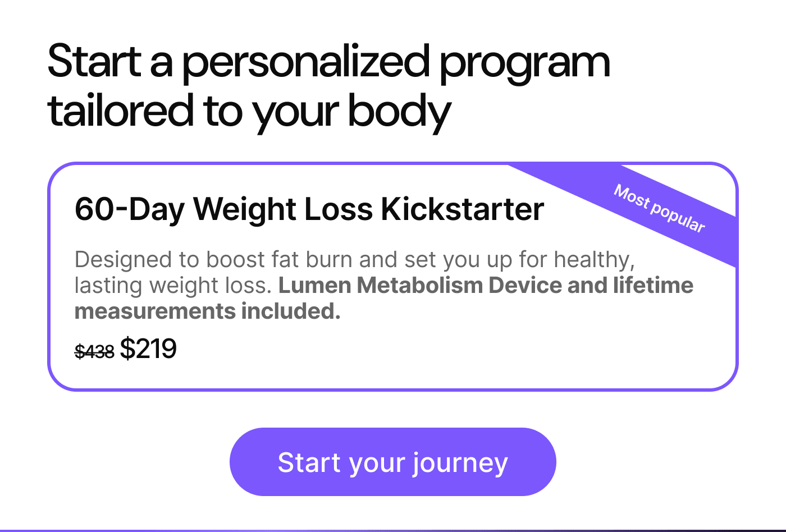Click the Start your journey button
This screenshot has height=532, width=786.
point(392,462)
